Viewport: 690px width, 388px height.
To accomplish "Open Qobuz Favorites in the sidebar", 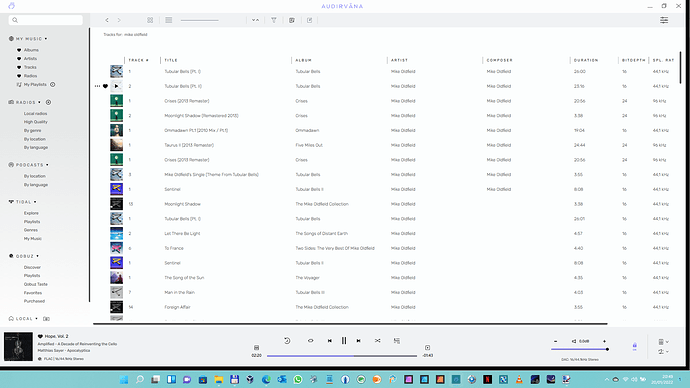I will click(x=33, y=293).
